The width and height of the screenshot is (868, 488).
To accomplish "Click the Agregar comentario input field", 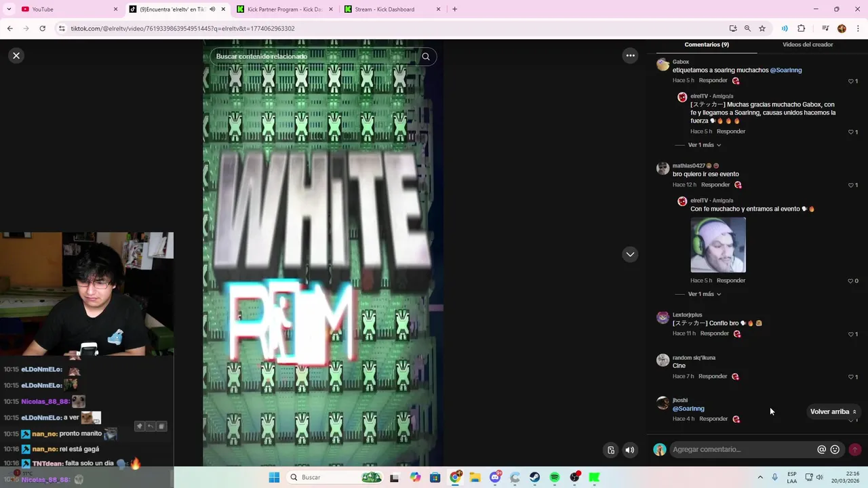I will (743, 449).
